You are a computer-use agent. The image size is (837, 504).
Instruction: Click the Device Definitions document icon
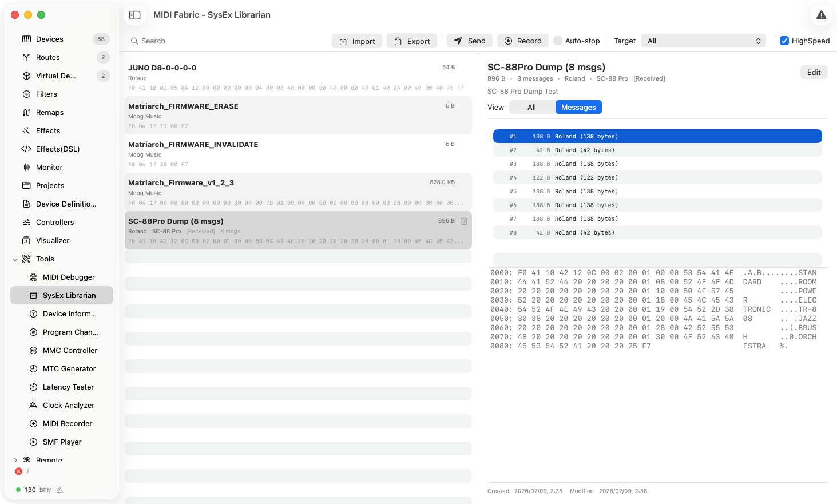click(26, 204)
